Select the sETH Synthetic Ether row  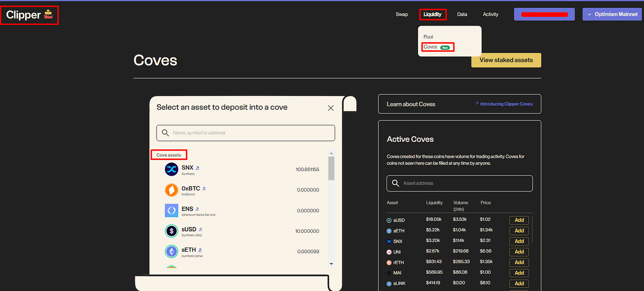[242, 252]
